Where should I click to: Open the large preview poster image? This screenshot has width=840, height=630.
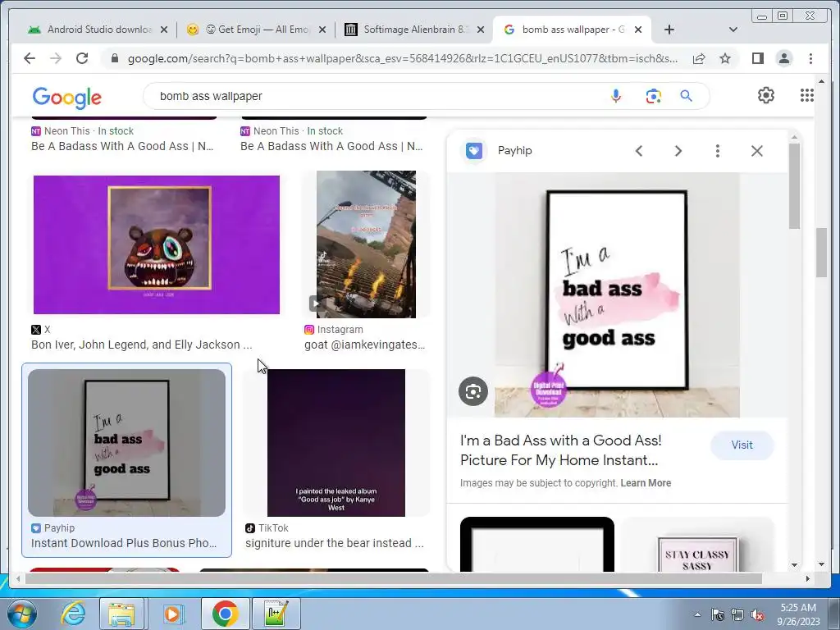(x=617, y=295)
